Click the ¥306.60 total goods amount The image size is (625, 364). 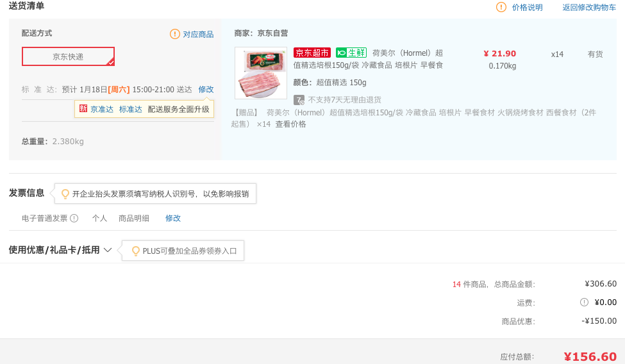coord(601,284)
